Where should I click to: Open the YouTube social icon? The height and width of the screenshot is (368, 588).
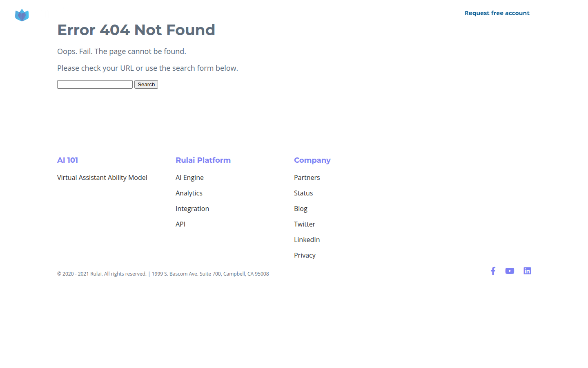point(510,271)
